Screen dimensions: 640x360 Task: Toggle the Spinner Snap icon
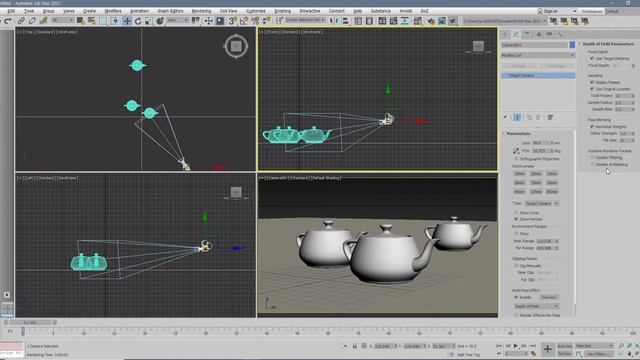[x=267, y=21]
